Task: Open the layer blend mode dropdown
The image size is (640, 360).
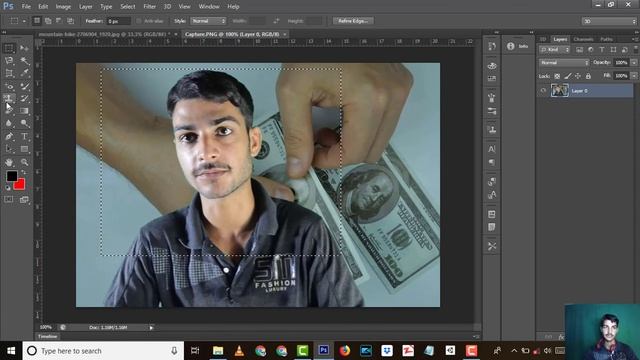Action: tap(564, 63)
